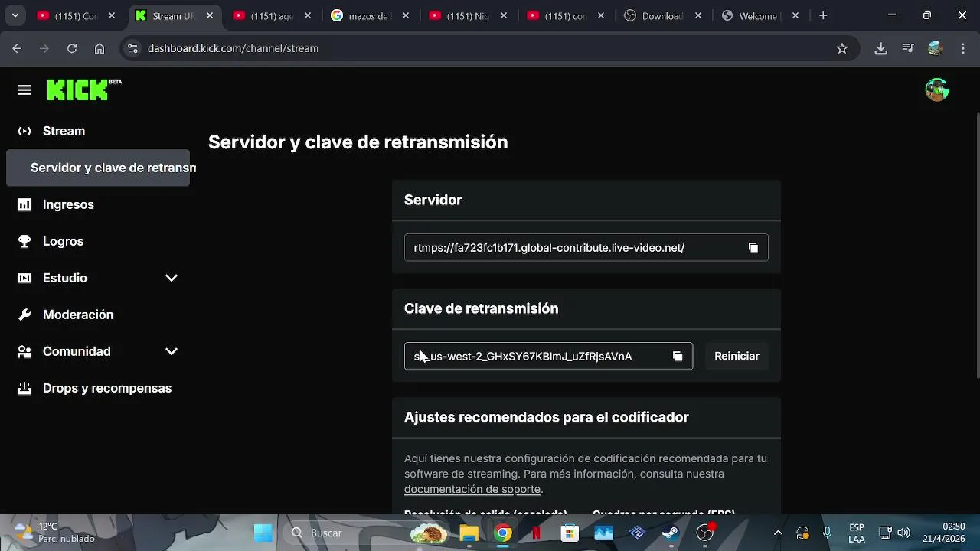Click the microphone icon in system tray
Image resolution: width=980 pixels, height=551 pixels.
click(x=828, y=533)
